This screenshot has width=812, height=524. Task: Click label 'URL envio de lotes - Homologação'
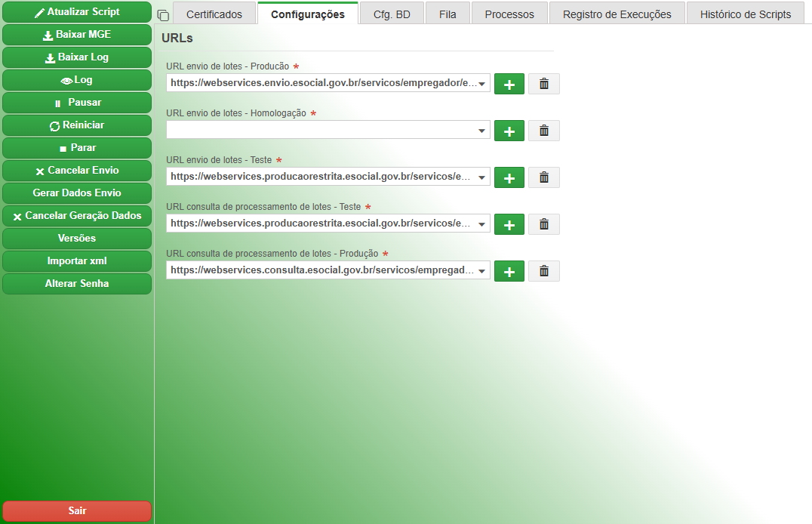pyautogui.click(x=236, y=113)
